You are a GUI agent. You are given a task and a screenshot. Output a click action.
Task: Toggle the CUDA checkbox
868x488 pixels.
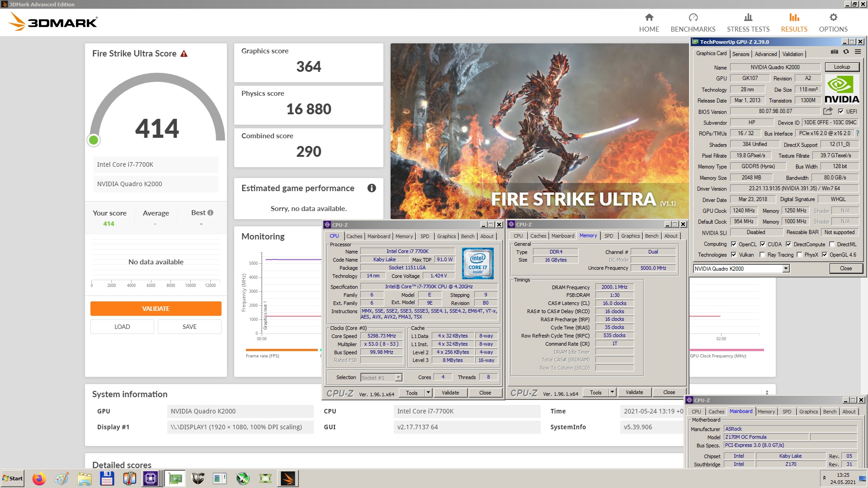point(763,244)
